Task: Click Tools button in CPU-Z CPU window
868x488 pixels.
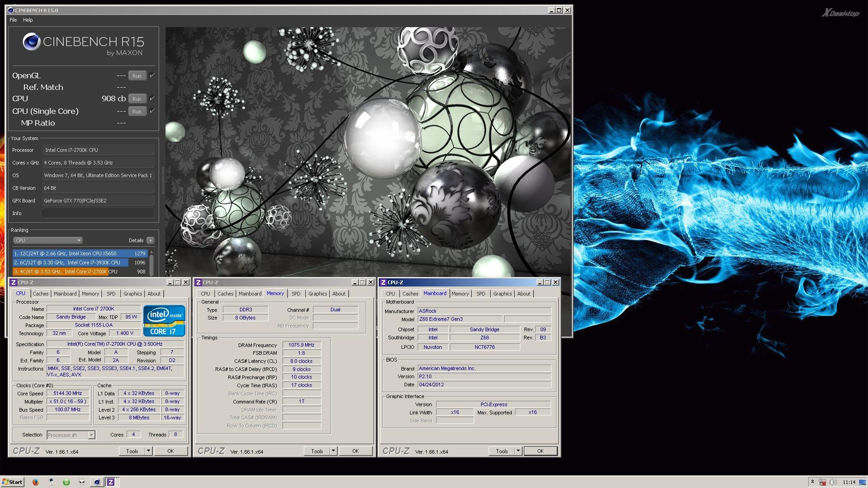Action: point(132,451)
